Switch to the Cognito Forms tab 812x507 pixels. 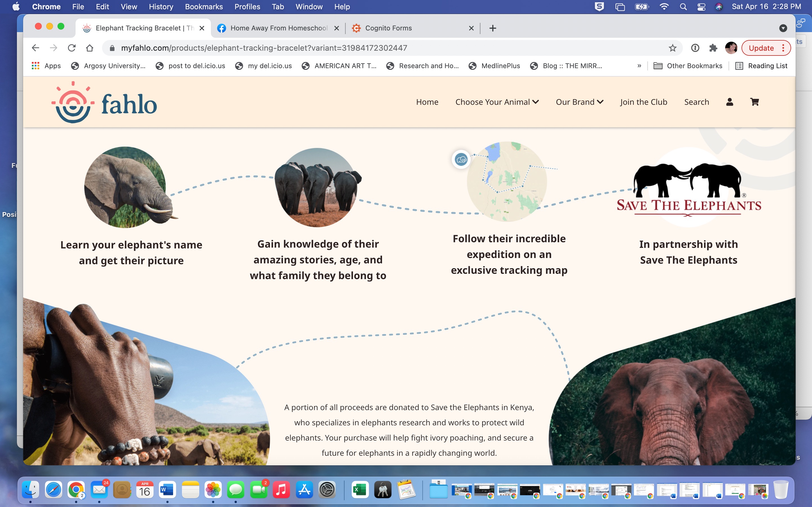pos(388,28)
